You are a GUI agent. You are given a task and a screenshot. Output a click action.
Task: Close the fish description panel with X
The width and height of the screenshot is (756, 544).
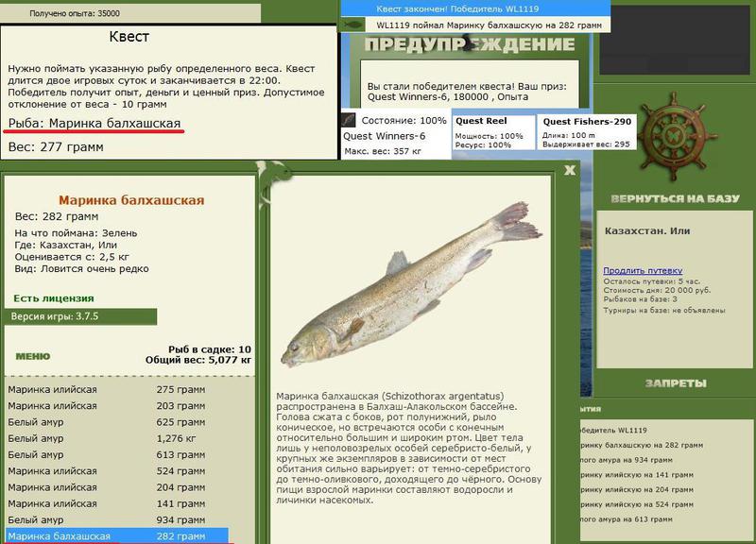570,170
